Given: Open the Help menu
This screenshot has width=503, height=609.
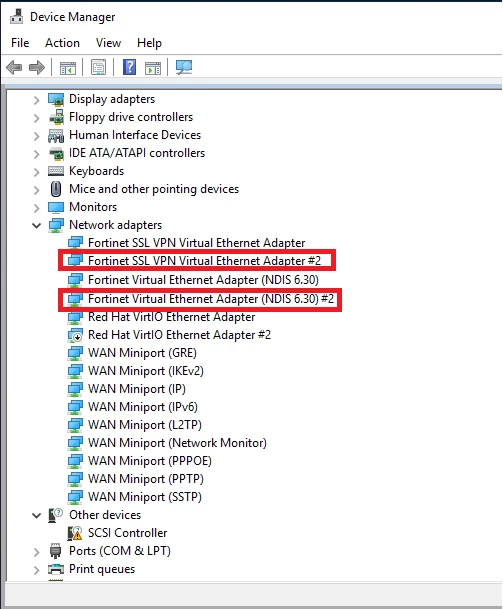Looking at the screenshot, I should pyautogui.click(x=149, y=43).
